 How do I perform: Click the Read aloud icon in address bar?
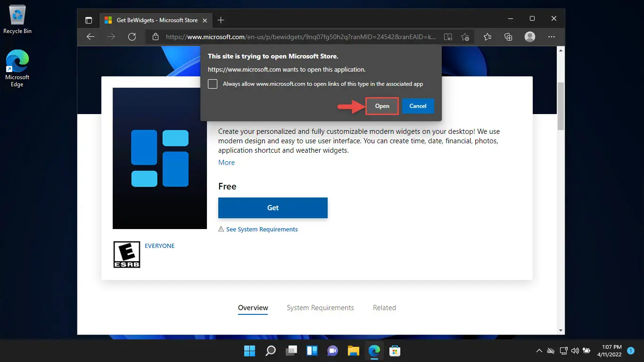point(448,37)
